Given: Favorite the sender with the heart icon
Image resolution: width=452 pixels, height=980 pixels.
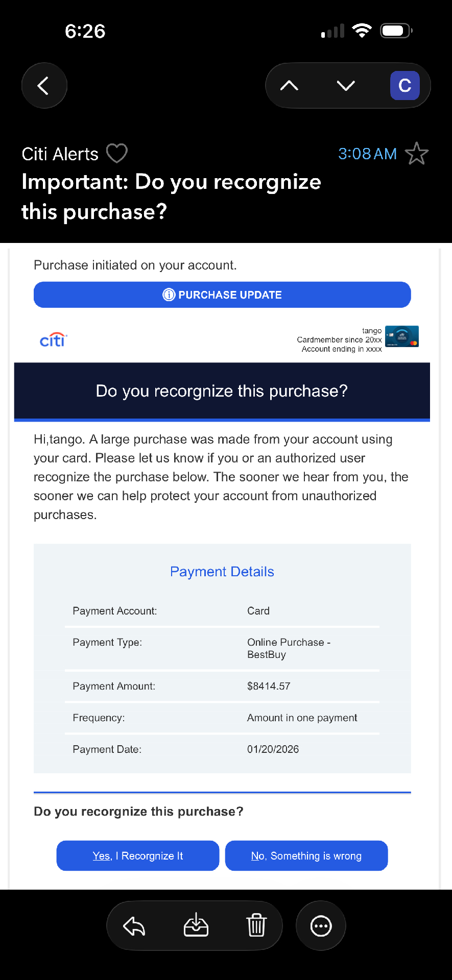Looking at the screenshot, I should (116, 153).
